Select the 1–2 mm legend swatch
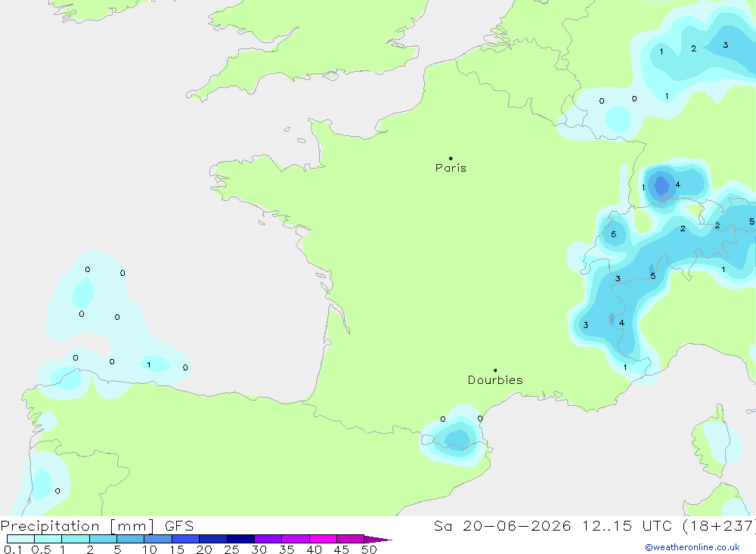 tap(75, 539)
